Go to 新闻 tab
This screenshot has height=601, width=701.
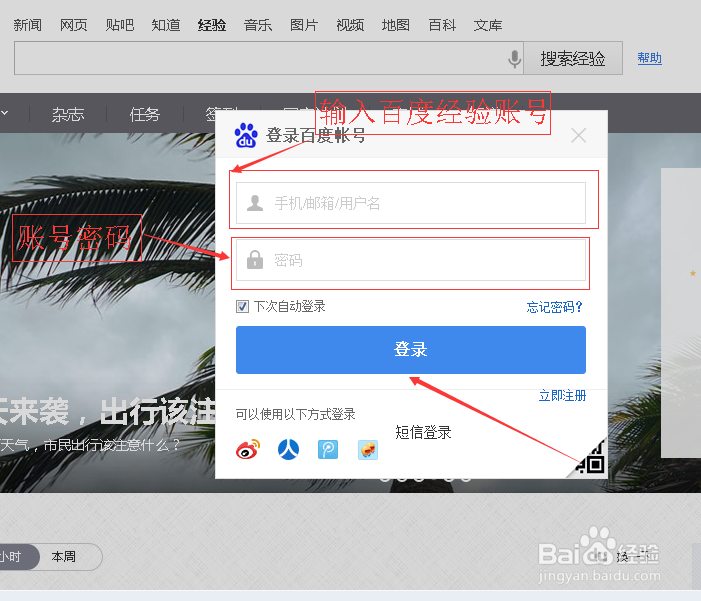click(27, 25)
